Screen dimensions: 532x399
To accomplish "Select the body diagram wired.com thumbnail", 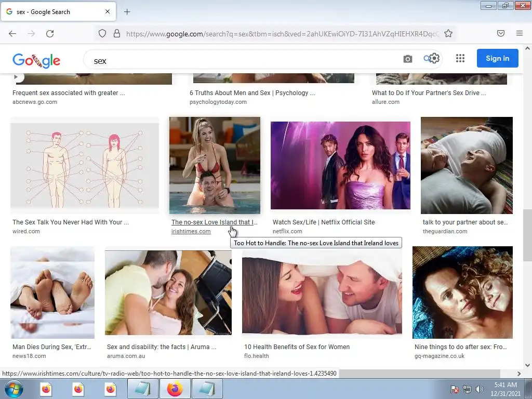I will 85,165.
